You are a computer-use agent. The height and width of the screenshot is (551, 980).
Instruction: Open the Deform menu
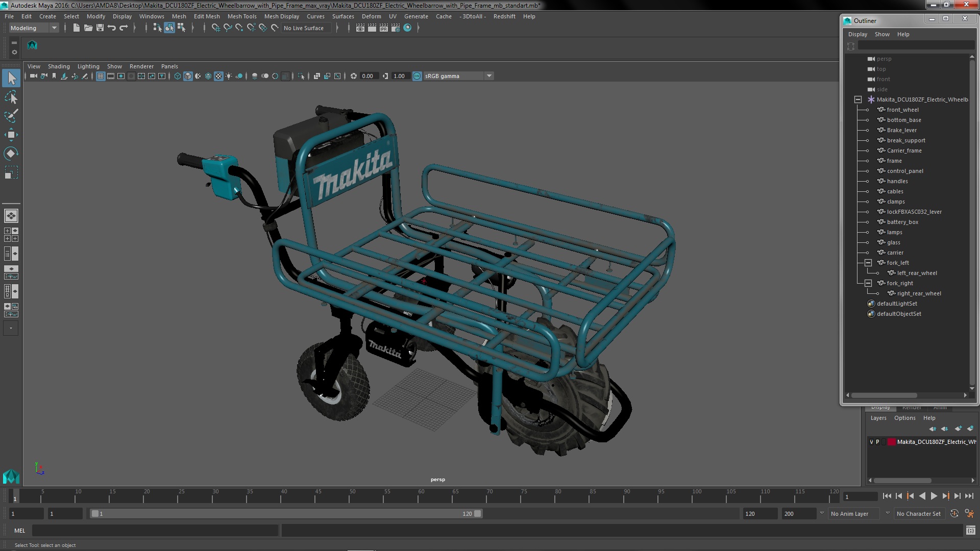371,16
